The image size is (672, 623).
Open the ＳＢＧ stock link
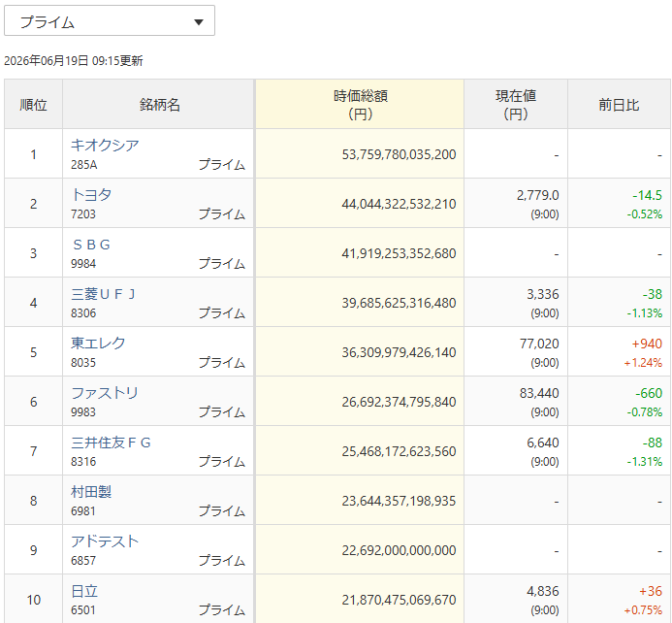pos(91,245)
